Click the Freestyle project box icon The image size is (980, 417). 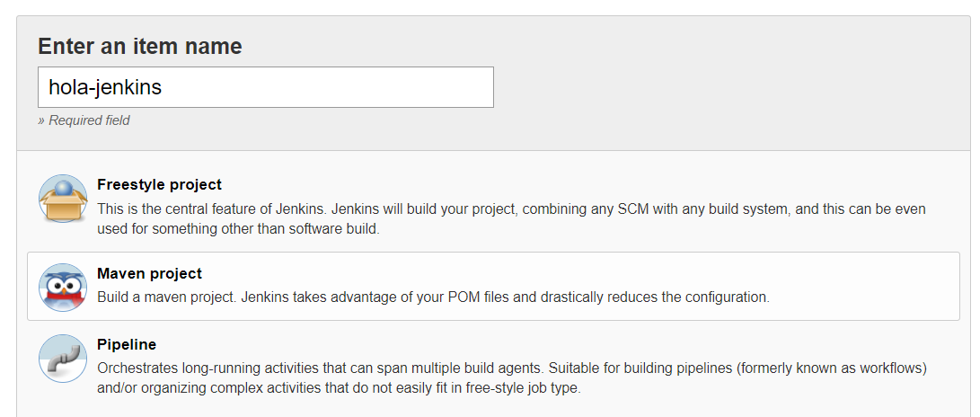63,199
